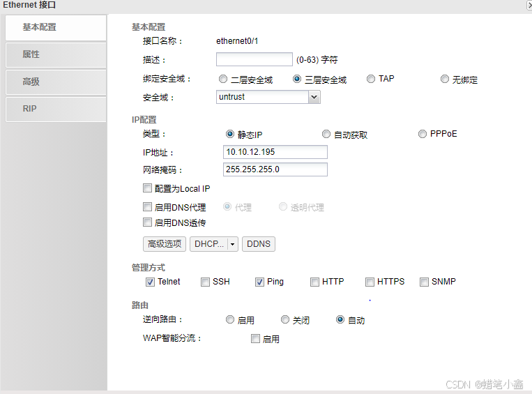
Task: Click the IP地址 field
Action: pos(275,152)
